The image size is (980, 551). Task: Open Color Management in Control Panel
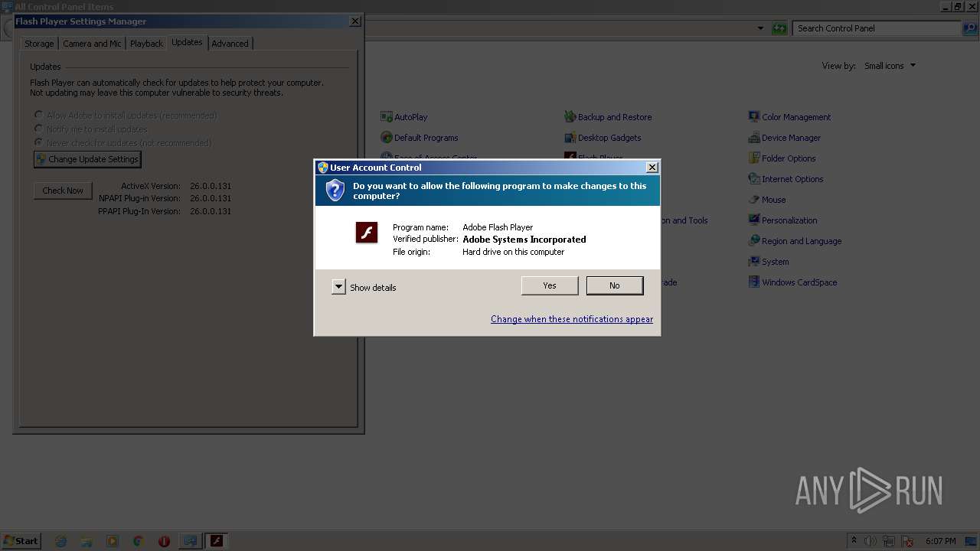[x=789, y=117]
